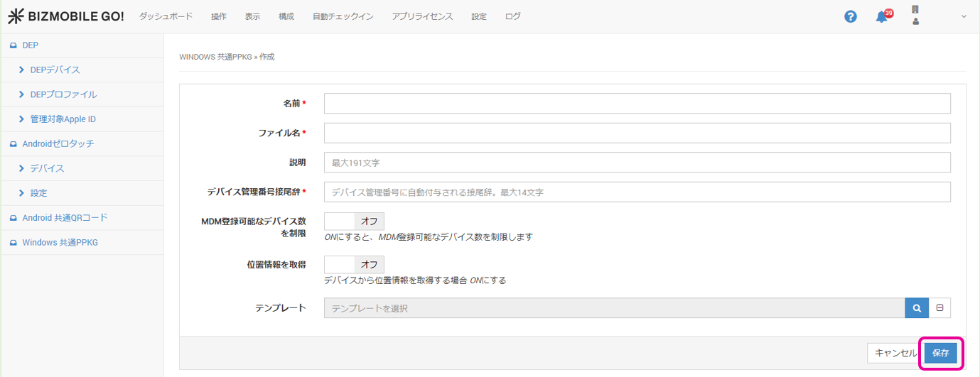980x377 pixels.
Task: Click the キャンセル button
Action: [895, 353]
